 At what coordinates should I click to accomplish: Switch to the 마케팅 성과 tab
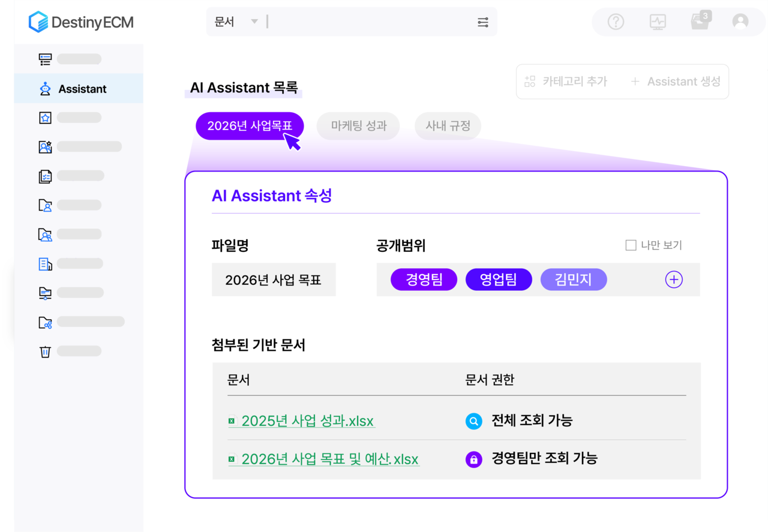[358, 127]
